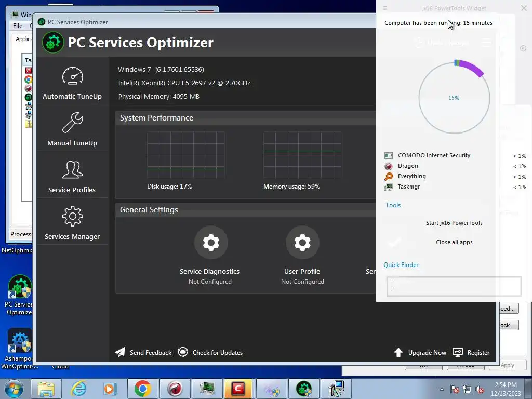The image size is (532, 399).
Task: Click the Send Feedback paper plane icon
Action: (120, 352)
